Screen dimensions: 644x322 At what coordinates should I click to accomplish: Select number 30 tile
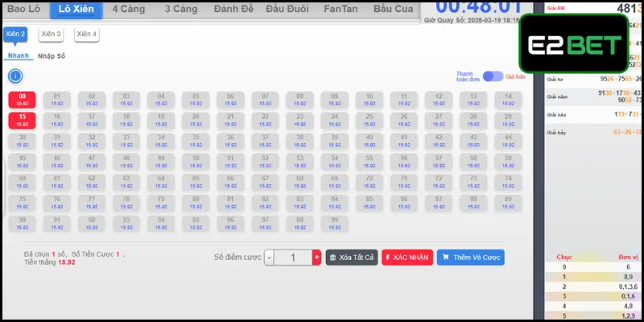click(x=23, y=141)
